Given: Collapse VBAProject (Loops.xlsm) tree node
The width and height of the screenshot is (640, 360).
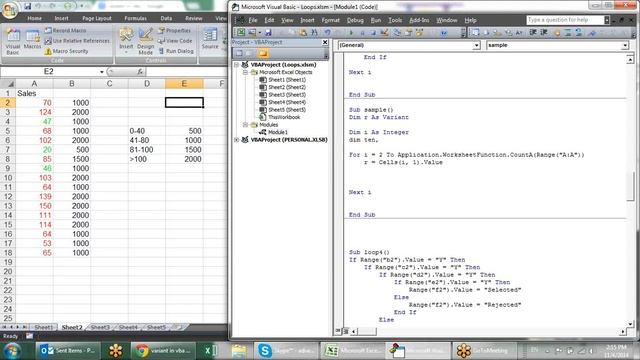Looking at the screenshot, I should 236,65.
